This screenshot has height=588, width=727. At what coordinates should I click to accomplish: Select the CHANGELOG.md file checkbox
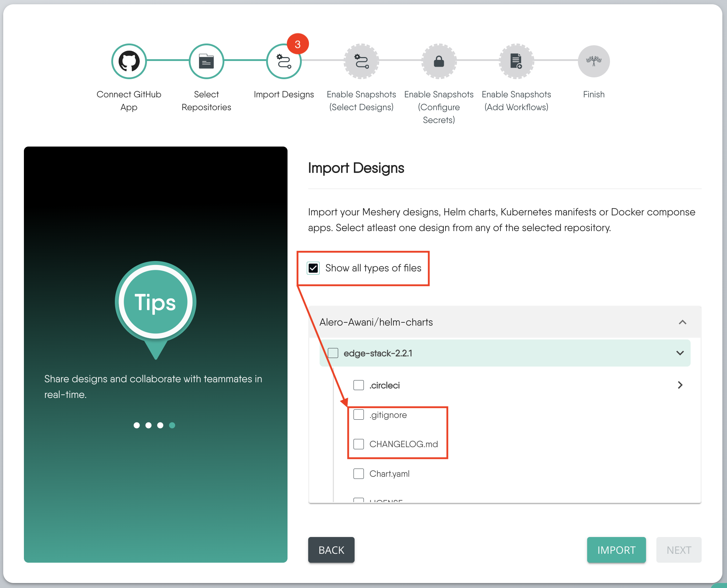[x=359, y=444]
